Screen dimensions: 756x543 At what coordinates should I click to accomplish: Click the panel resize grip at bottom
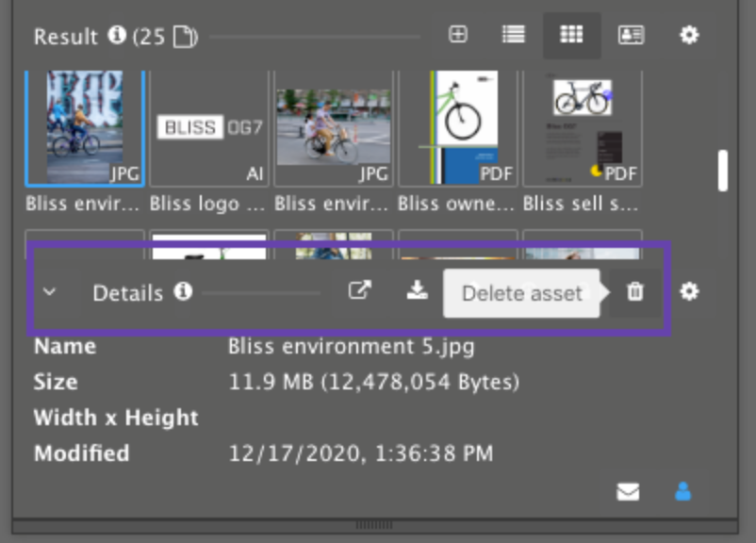pyautogui.click(x=374, y=525)
